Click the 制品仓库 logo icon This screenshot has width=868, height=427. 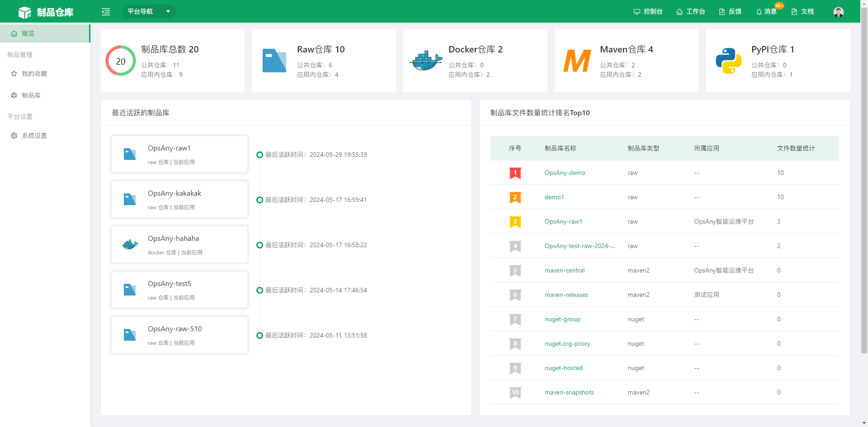[x=24, y=12]
